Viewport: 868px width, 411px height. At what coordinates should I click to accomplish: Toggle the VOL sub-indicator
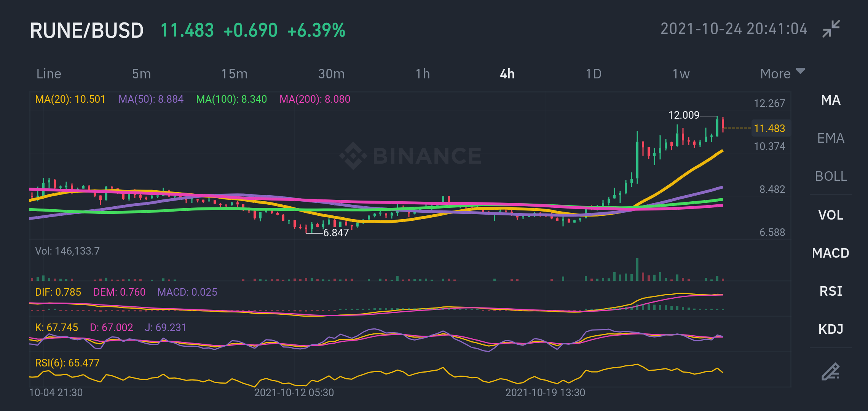831,215
